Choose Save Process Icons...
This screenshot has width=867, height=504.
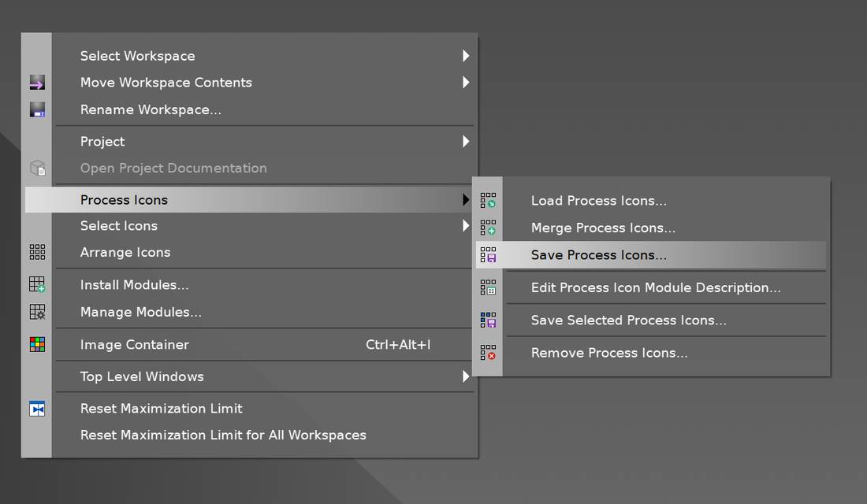tap(651, 255)
